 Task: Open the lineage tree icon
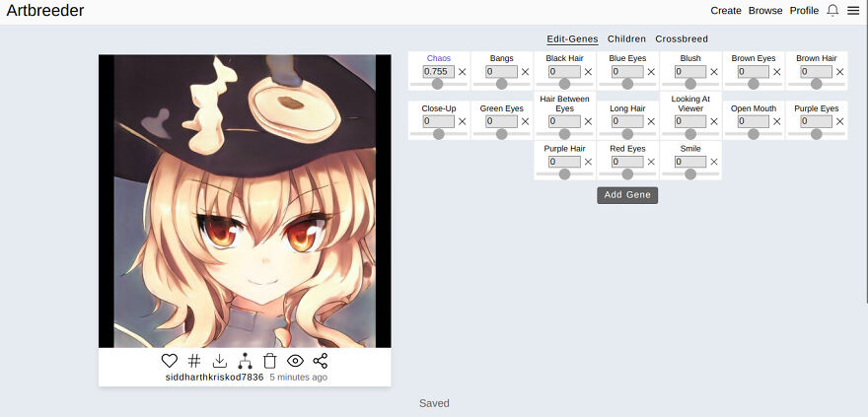pyautogui.click(x=245, y=361)
